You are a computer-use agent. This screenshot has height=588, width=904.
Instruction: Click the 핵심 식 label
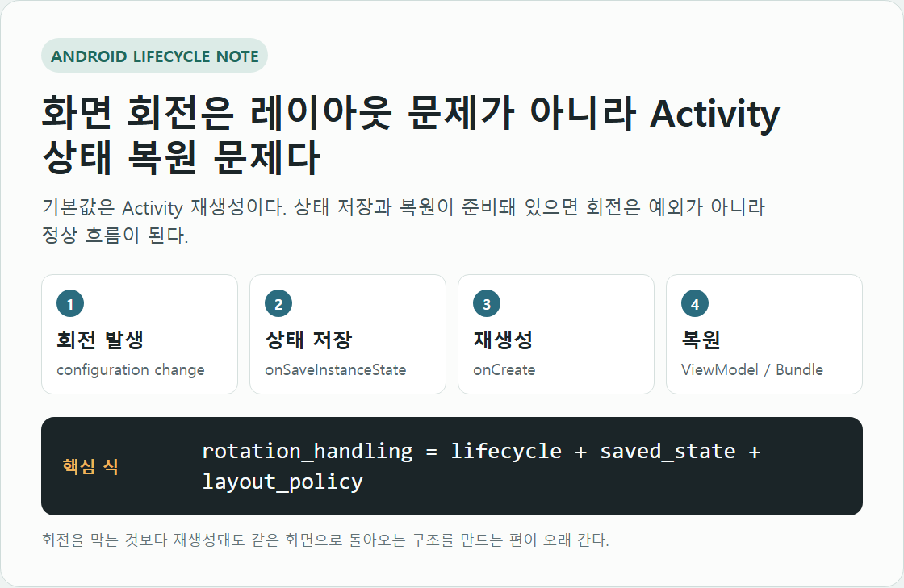coord(90,466)
